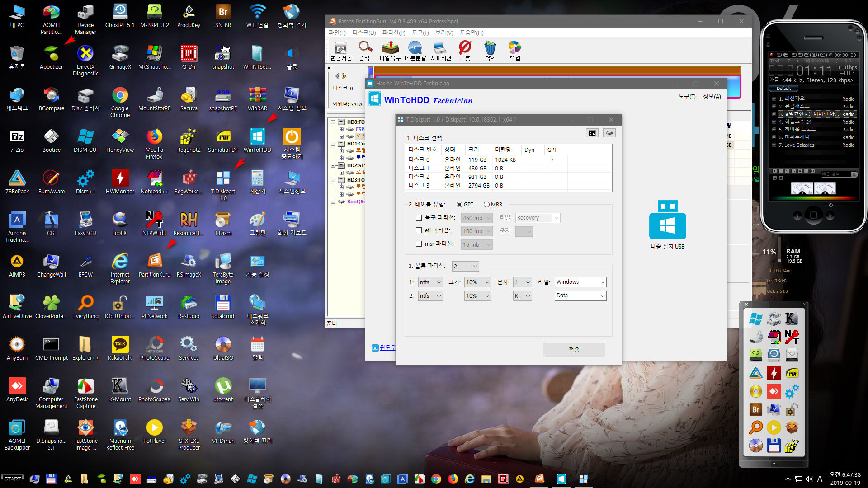Open the command prompt icon in T.Diskpart
The width and height of the screenshot is (868, 488).
point(592,133)
